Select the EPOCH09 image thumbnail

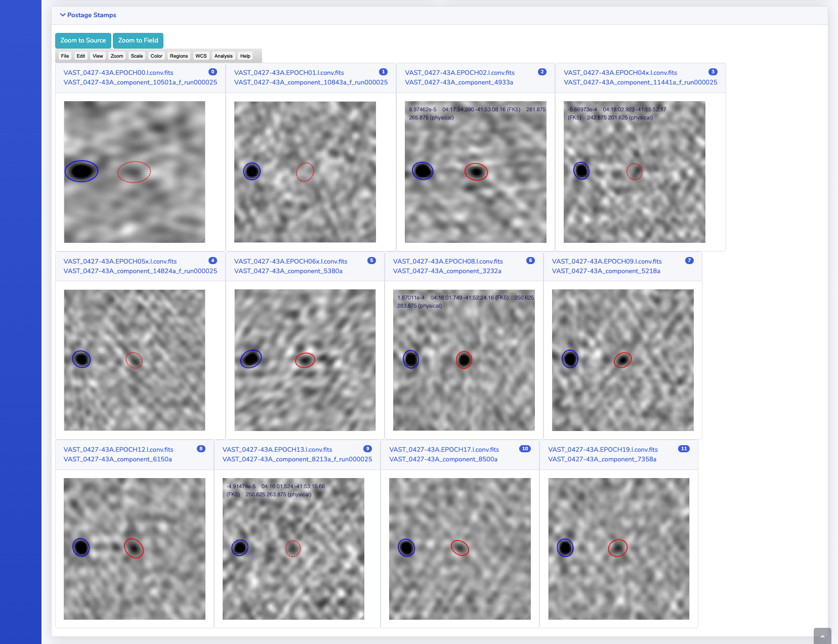tap(623, 360)
